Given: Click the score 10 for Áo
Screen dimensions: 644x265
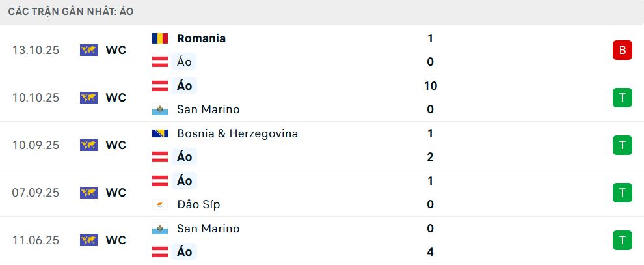Looking at the screenshot, I should [430, 86].
